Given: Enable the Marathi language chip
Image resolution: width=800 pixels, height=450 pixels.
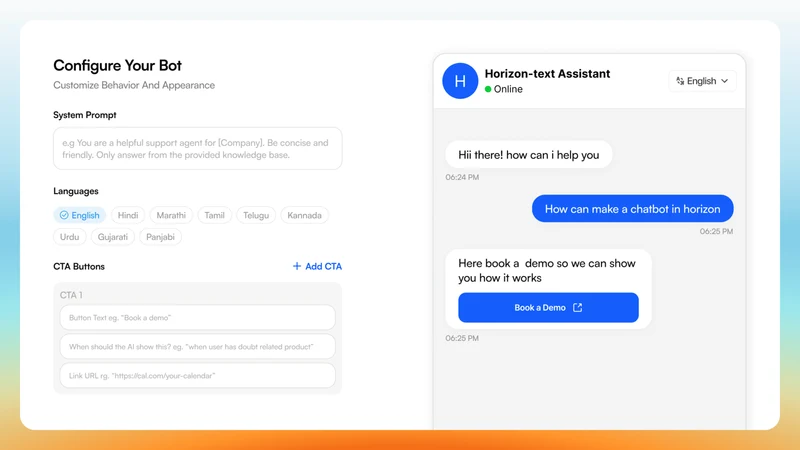Looking at the screenshot, I should point(171,215).
